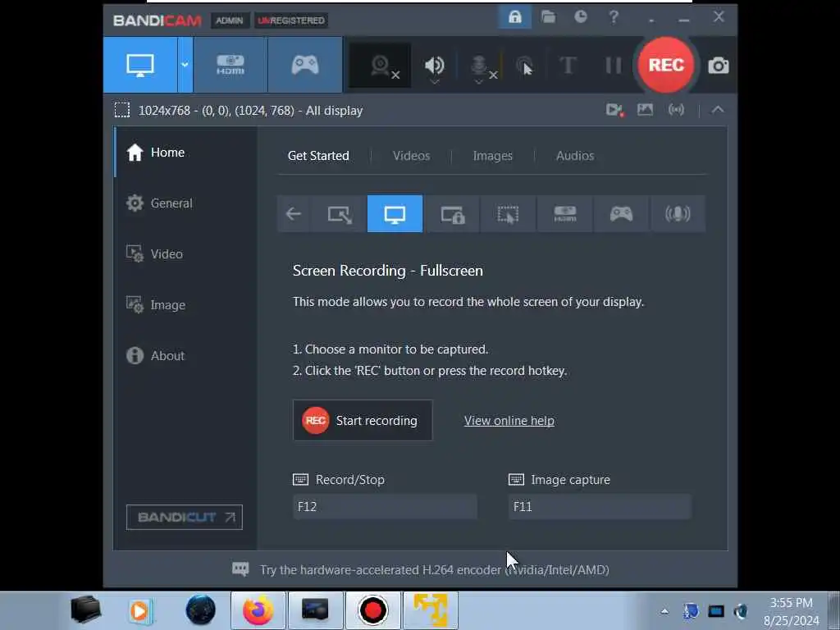Open the output folder icon in title bar
The height and width of the screenshot is (630, 840).
(548, 17)
